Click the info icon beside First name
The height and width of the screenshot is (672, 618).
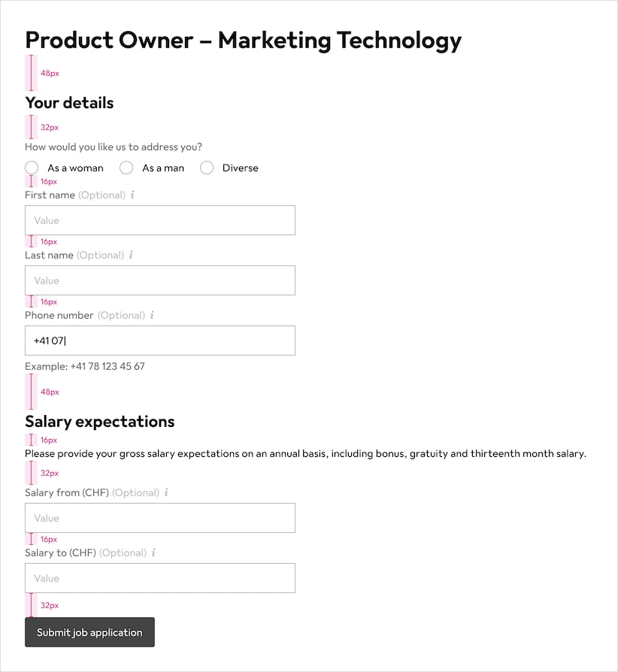click(x=132, y=195)
